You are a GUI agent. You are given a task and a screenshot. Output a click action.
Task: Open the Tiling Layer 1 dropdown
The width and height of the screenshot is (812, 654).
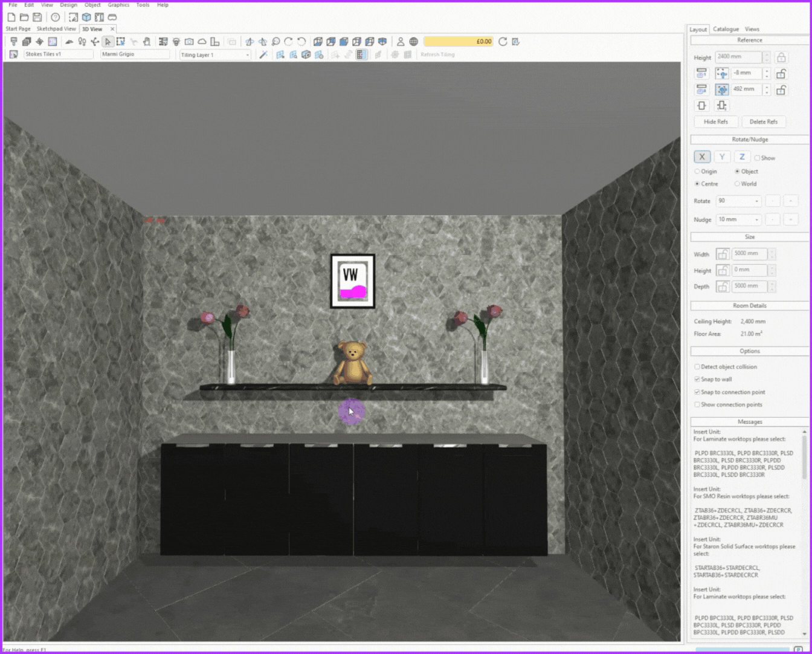click(x=215, y=55)
